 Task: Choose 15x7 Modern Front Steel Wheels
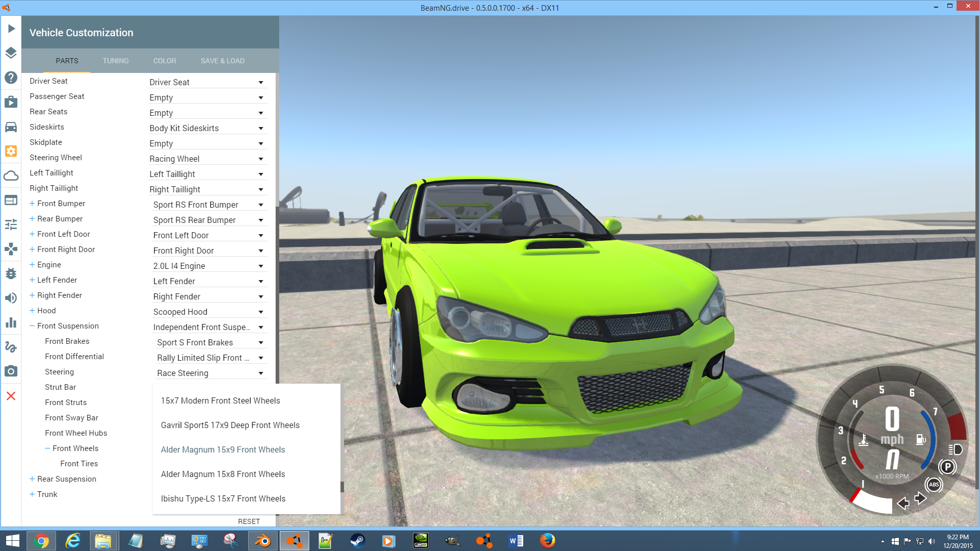246,400
